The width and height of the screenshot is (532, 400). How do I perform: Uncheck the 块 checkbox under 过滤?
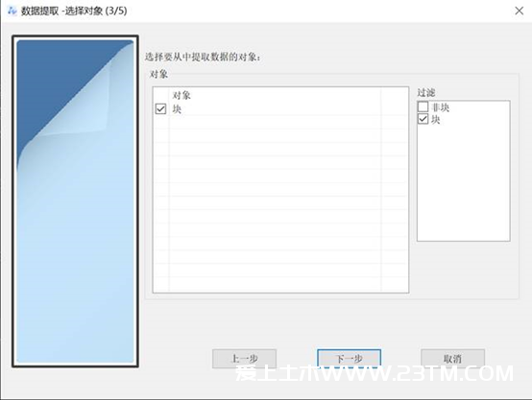click(423, 119)
